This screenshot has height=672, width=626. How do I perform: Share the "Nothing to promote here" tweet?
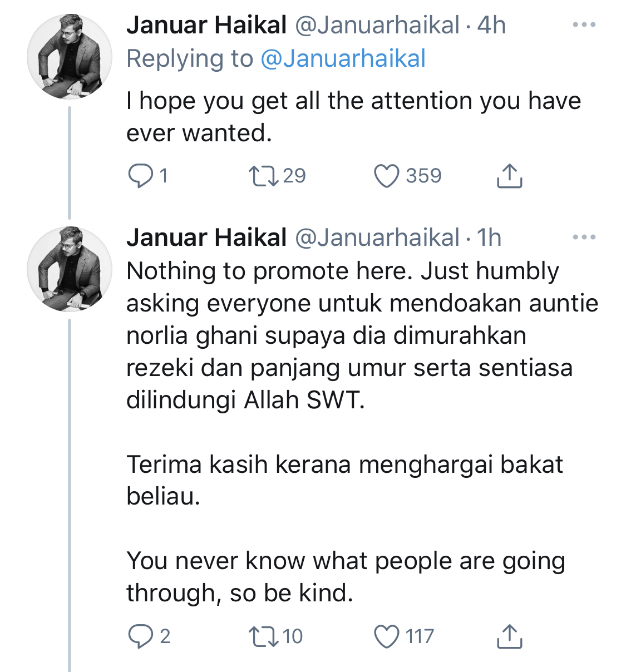509,636
